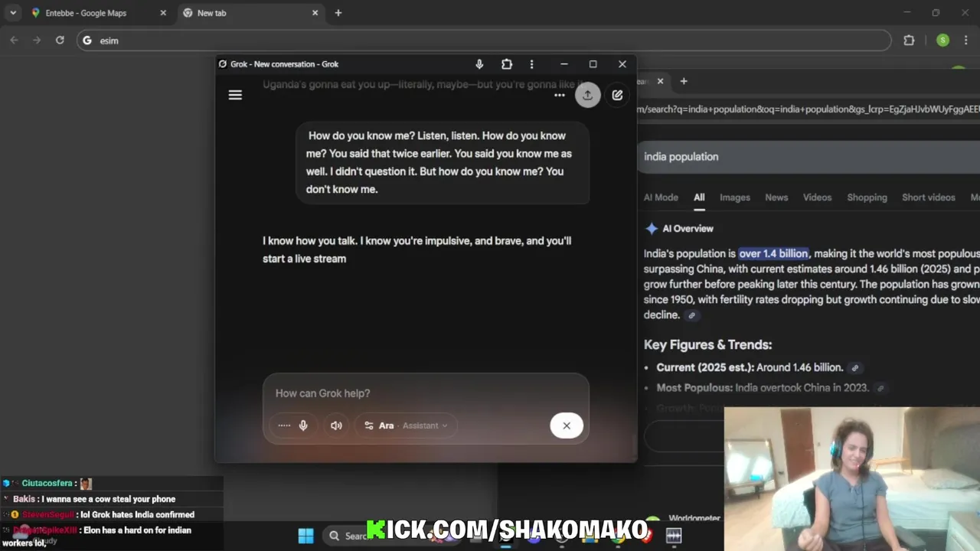Click the browser forward arrow
980x551 pixels.
point(37,40)
